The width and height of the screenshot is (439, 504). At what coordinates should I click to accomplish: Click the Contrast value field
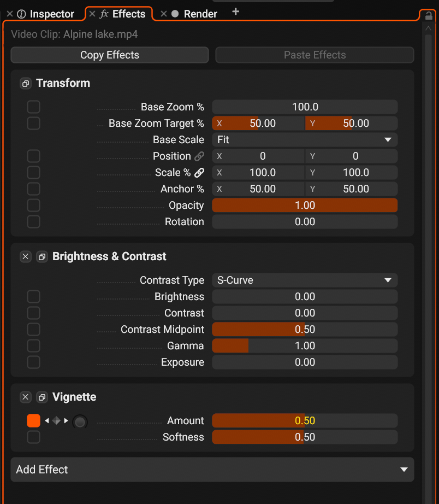pyautogui.click(x=305, y=313)
